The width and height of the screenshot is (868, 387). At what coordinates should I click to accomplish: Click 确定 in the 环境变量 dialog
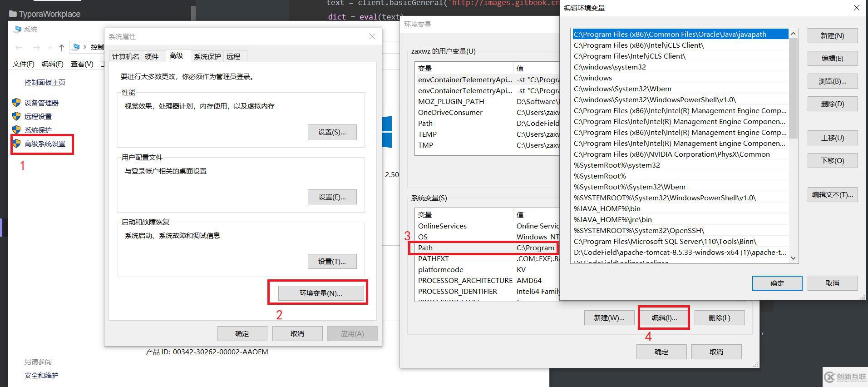tap(661, 352)
